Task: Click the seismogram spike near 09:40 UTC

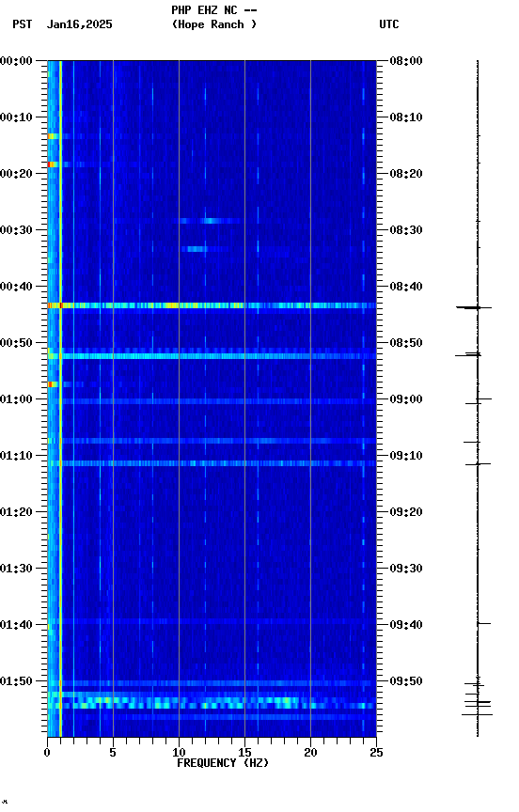Action: click(484, 623)
